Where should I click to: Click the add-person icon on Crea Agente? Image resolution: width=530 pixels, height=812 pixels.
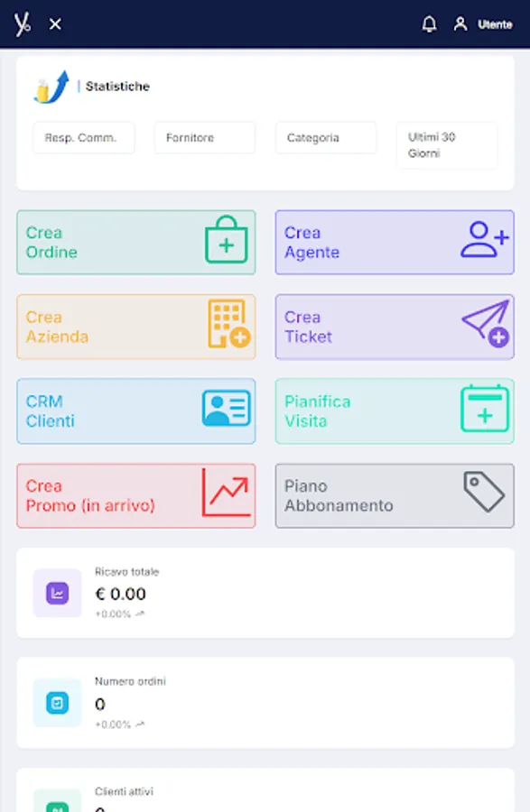[x=485, y=241]
